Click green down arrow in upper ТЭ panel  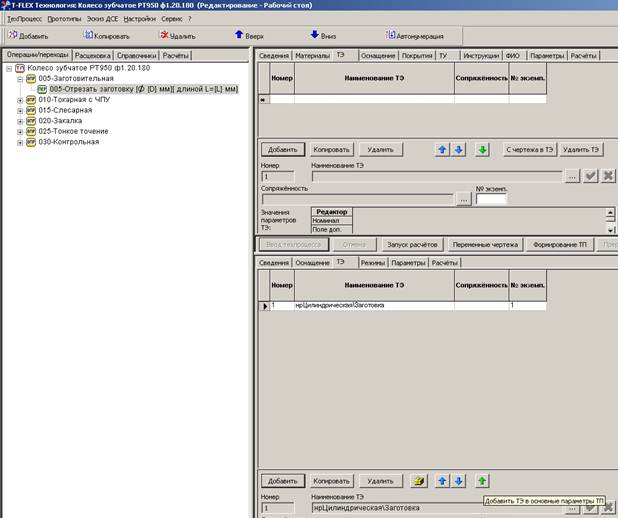[x=482, y=149]
